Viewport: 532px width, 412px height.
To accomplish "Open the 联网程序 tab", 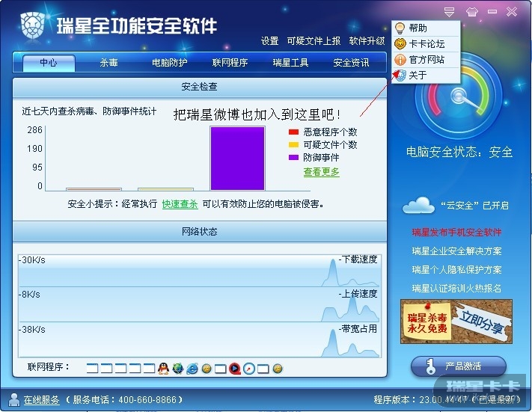I will [230, 63].
